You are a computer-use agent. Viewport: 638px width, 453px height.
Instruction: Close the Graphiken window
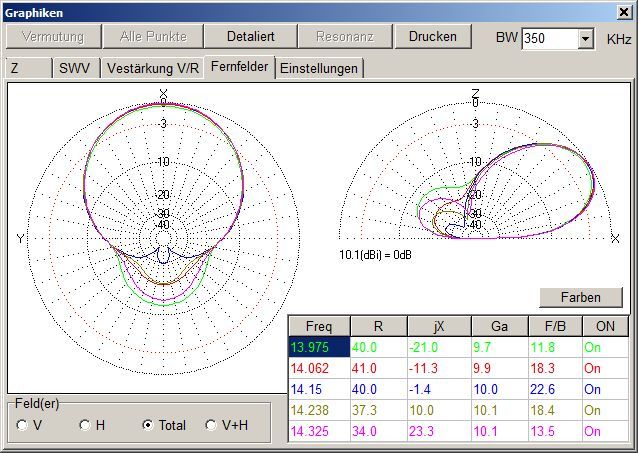tap(624, 13)
